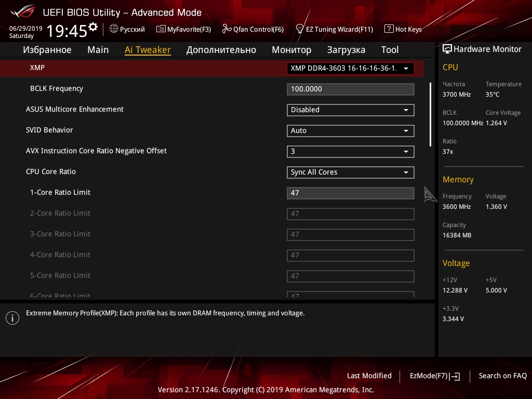This screenshot has width=532, height=399.
Task: Click the ROG logo icon
Action: (22, 11)
